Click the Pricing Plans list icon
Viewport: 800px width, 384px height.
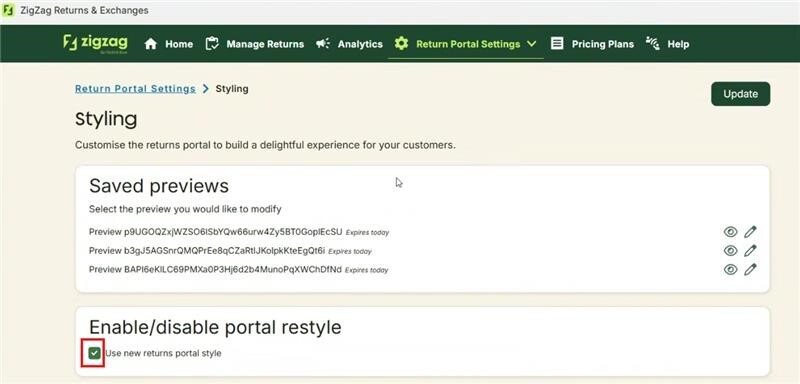557,44
